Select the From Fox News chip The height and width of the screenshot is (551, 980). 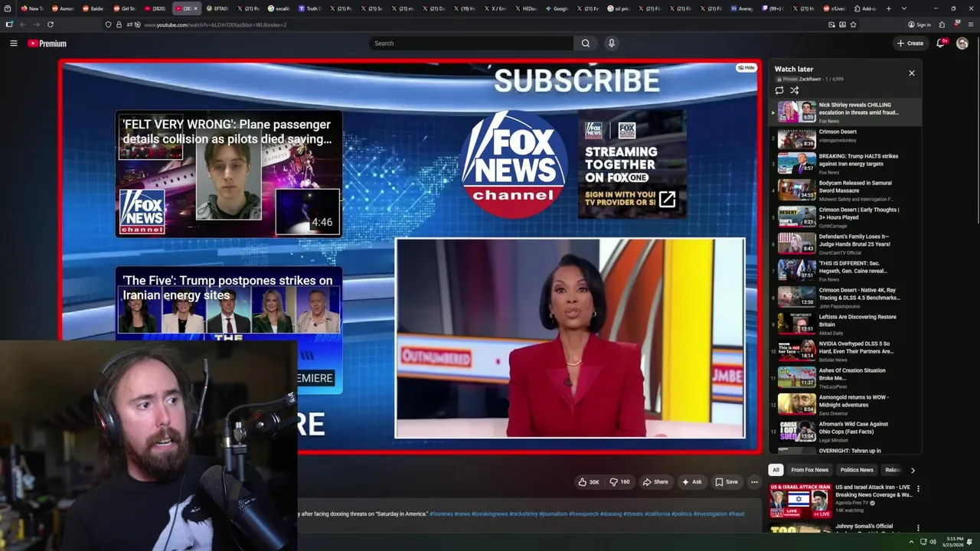[x=809, y=470]
